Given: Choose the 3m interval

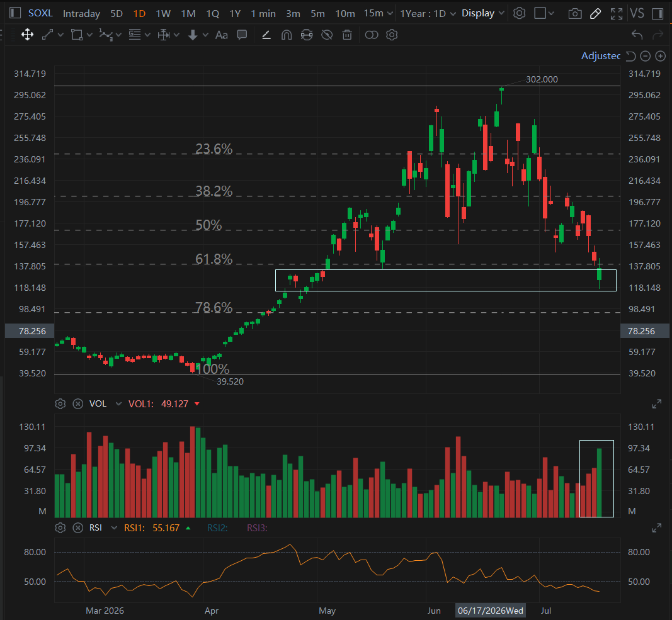Looking at the screenshot, I should point(293,14).
